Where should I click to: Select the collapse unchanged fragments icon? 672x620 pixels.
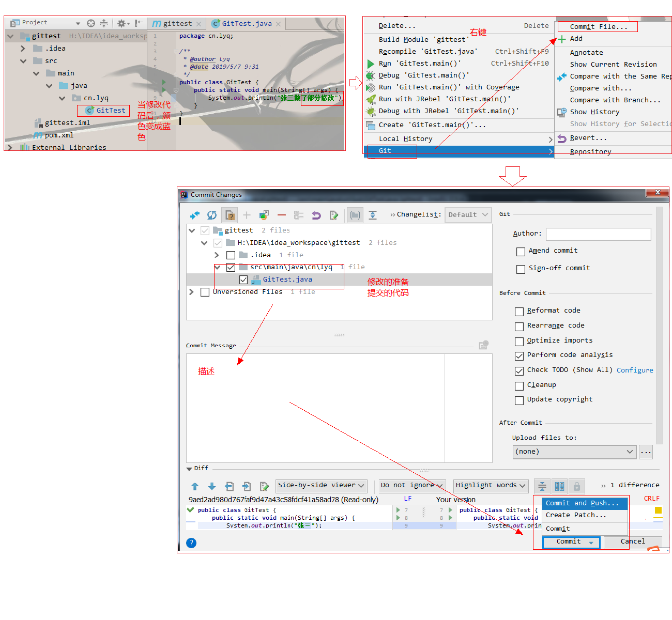tap(542, 486)
